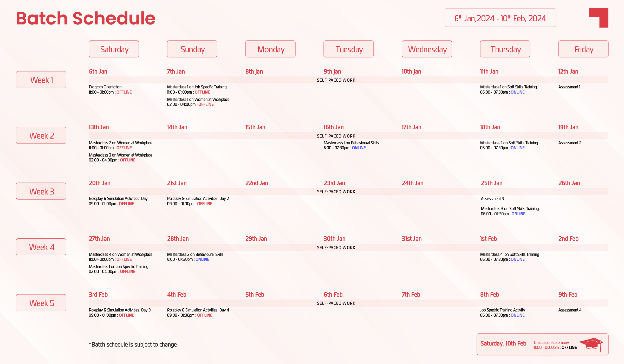Select Masterclass 4 on Soft Skills Training
Image resolution: width=624 pixels, height=364 pixels.
pos(509,257)
